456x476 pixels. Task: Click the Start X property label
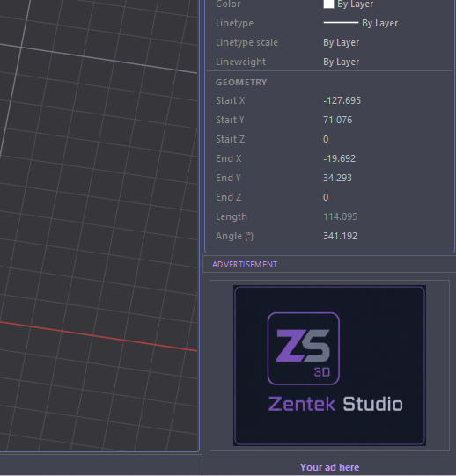231,100
